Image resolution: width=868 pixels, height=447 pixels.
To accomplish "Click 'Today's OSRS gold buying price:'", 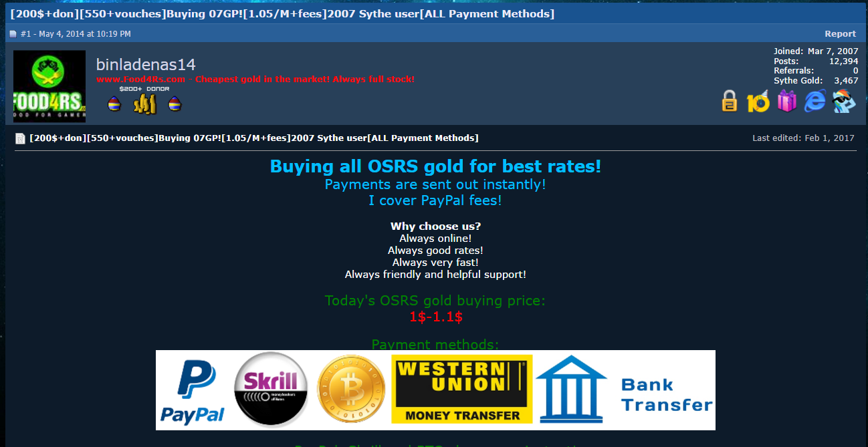I will tap(435, 301).
